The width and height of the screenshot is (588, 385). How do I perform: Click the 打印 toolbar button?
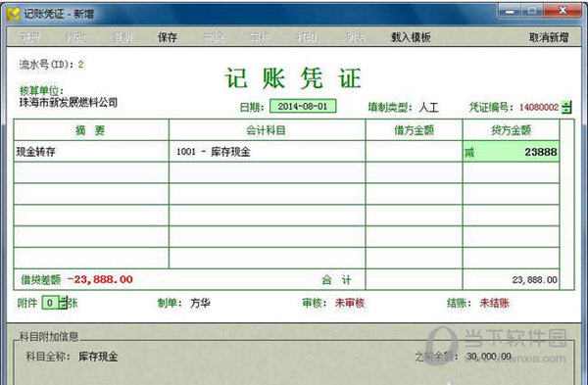click(x=306, y=37)
